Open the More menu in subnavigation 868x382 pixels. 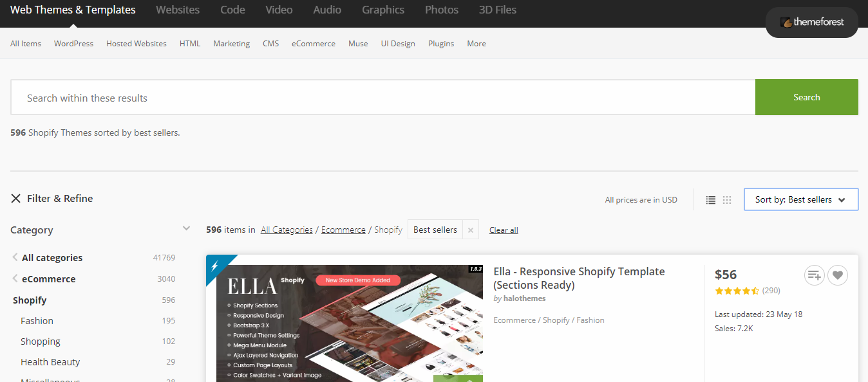476,44
